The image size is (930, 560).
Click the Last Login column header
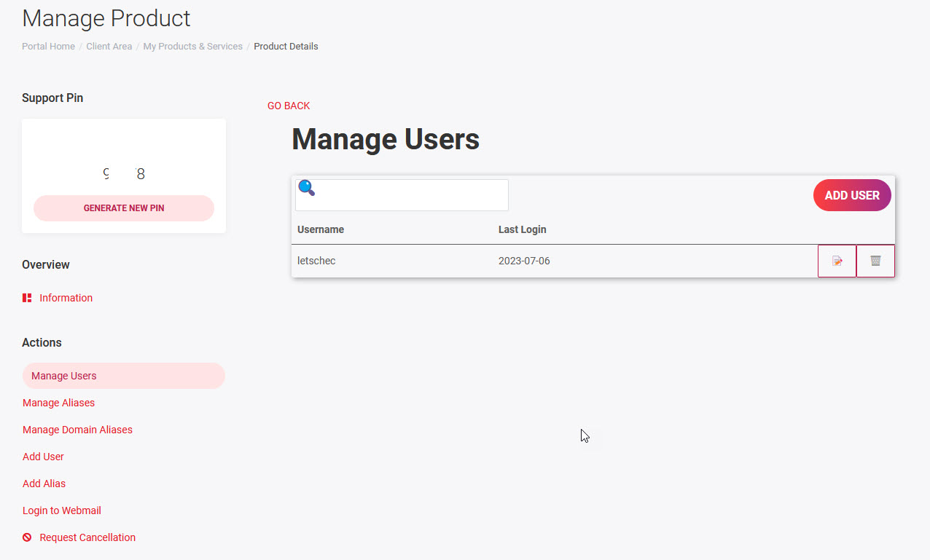click(x=522, y=229)
